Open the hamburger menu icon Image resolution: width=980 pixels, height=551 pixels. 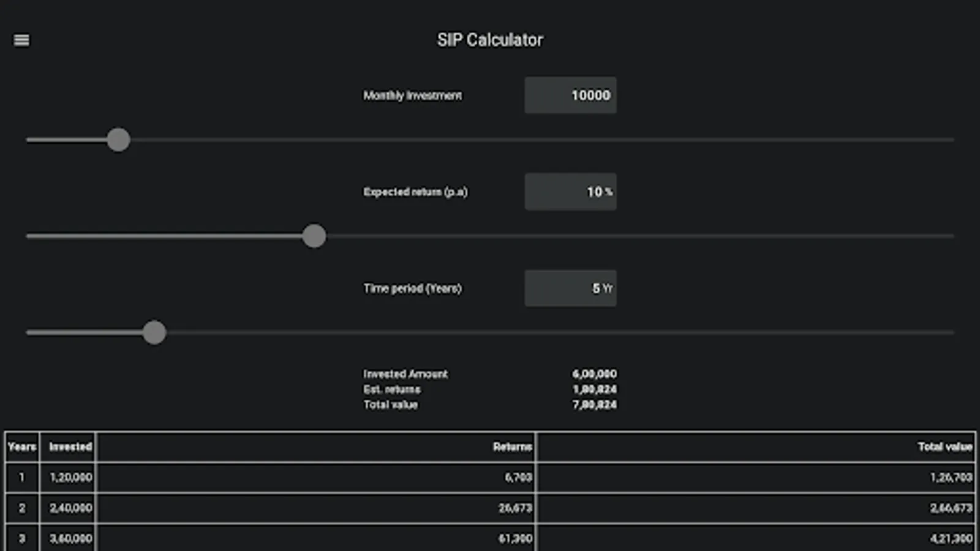21,40
